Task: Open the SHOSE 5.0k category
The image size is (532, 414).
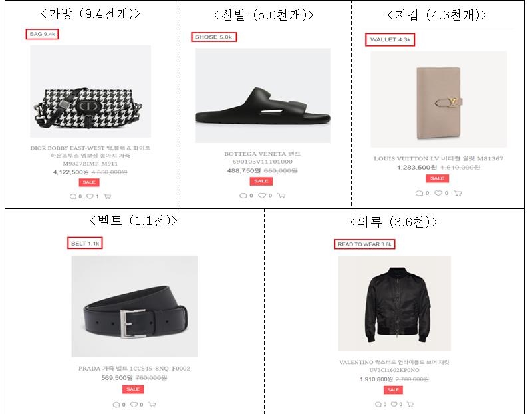Action: [x=213, y=37]
